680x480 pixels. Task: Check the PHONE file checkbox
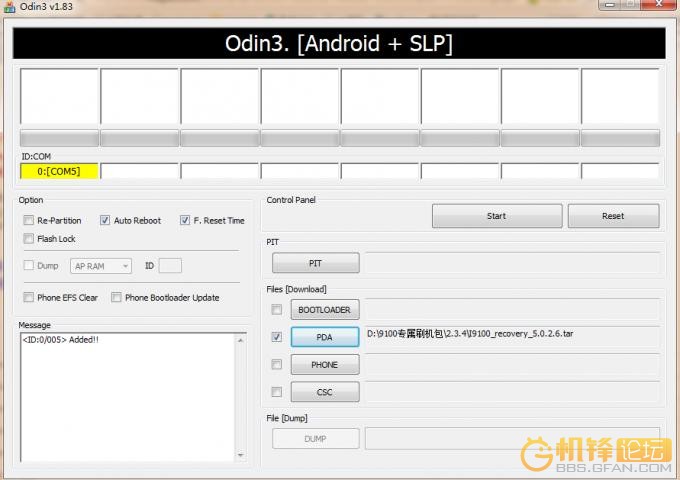(x=277, y=364)
